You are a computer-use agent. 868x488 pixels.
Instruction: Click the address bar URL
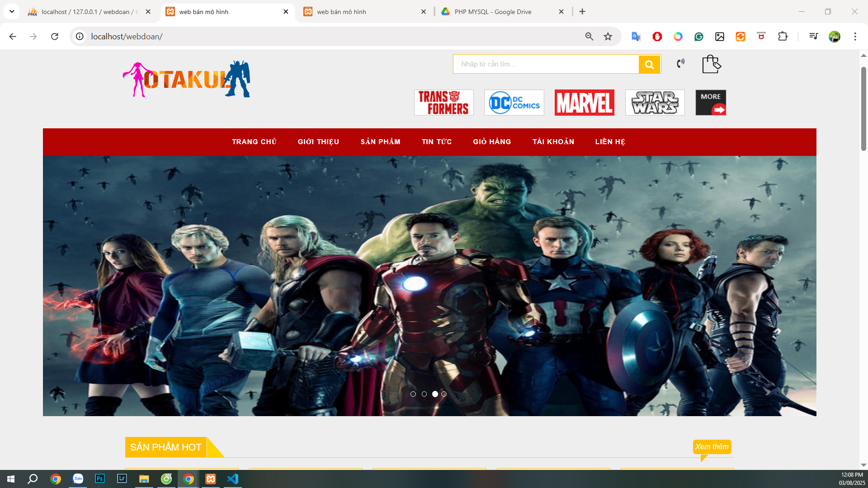[127, 37]
